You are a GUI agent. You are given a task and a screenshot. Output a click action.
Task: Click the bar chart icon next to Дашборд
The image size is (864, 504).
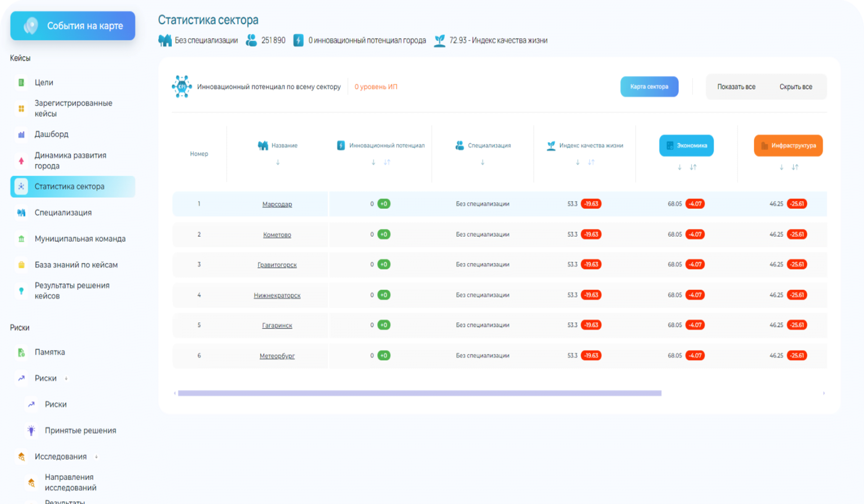point(21,134)
